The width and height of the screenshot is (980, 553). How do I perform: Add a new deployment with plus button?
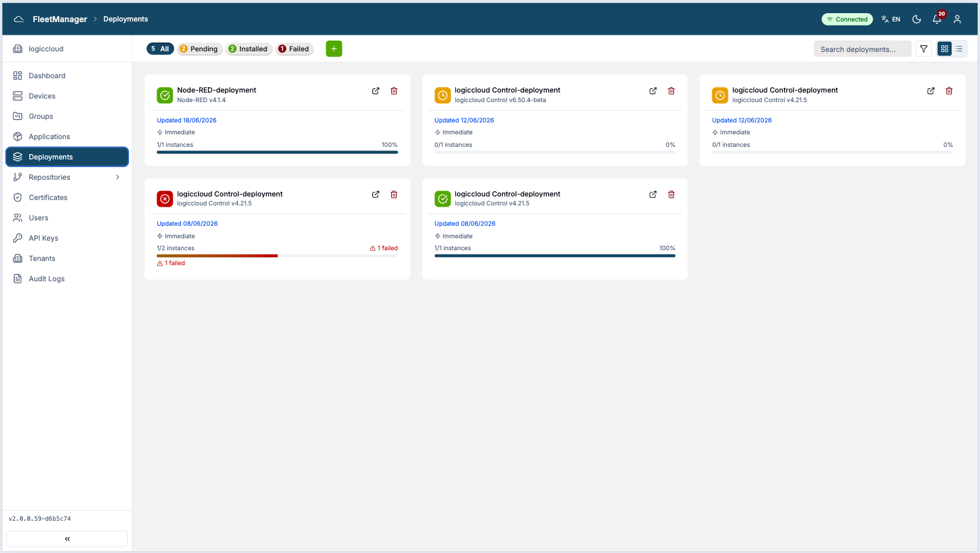(334, 49)
